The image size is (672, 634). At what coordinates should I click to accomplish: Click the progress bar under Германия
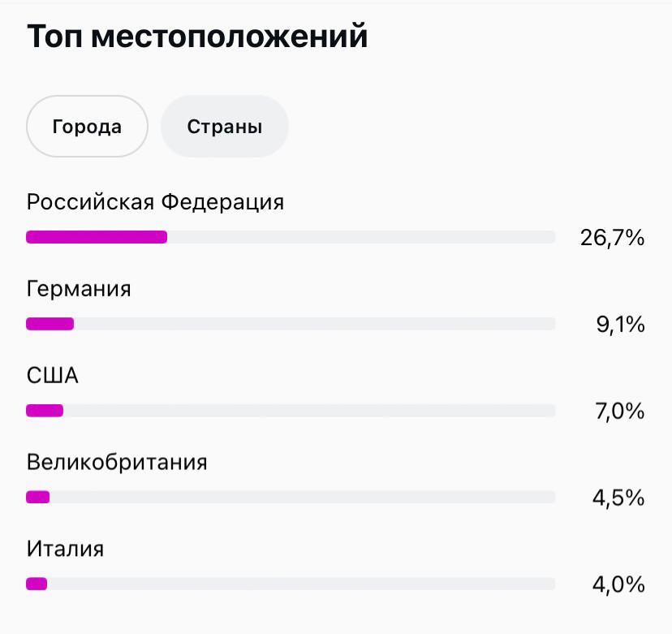[291, 324]
